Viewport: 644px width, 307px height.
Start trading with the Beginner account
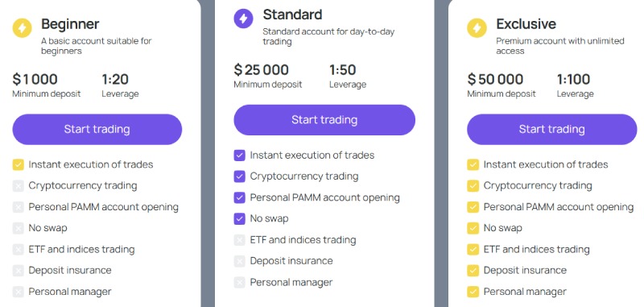click(97, 130)
